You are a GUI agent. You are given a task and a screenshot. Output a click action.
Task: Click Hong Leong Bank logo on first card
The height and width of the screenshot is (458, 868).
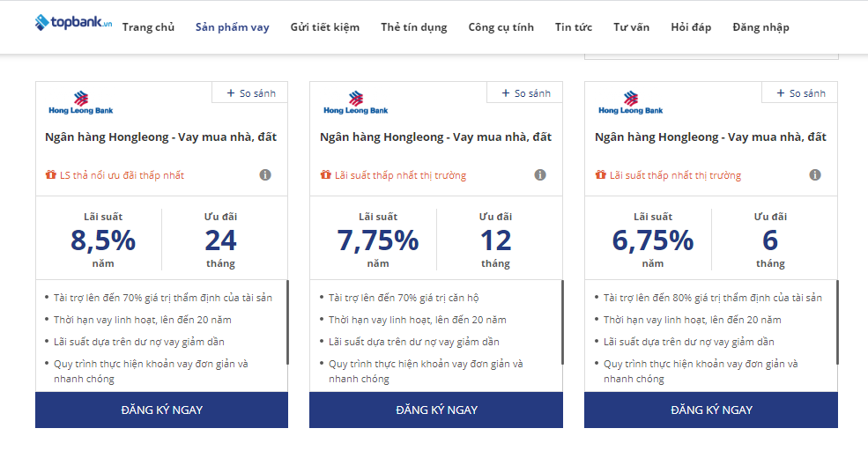pyautogui.click(x=80, y=103)
